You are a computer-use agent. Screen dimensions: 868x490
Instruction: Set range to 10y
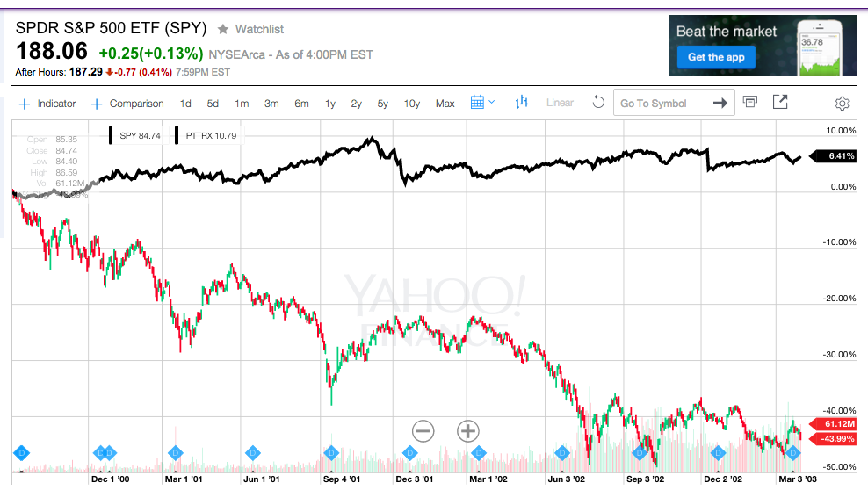click(412, 104)
